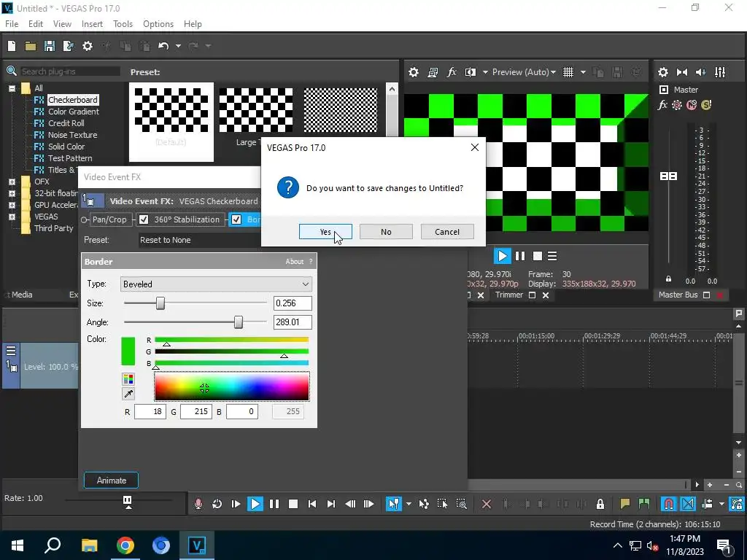The width and height of the screenshot is (747, 560).
Task: Toggle the Lock event icon
Action: [600, 504]
